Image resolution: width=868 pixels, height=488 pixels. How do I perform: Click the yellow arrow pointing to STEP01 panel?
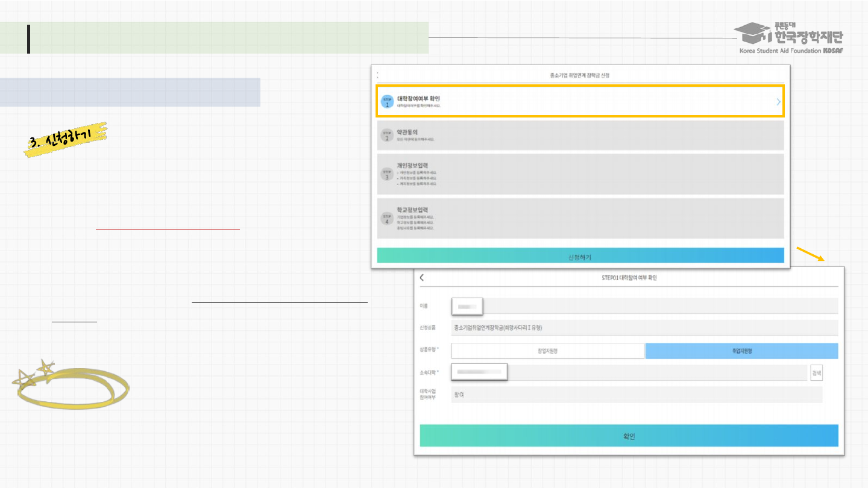click(x=810, y=254)
